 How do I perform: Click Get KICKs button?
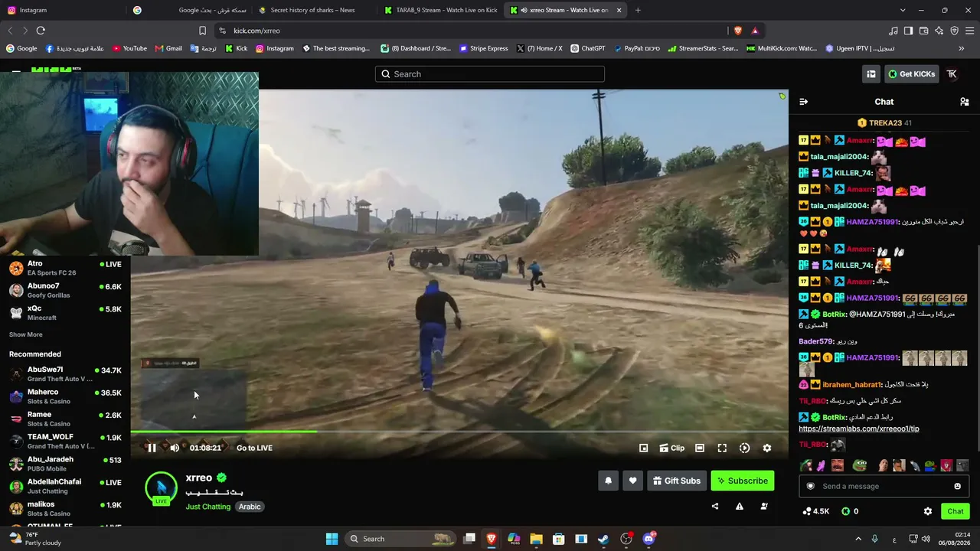pos(912,74)
